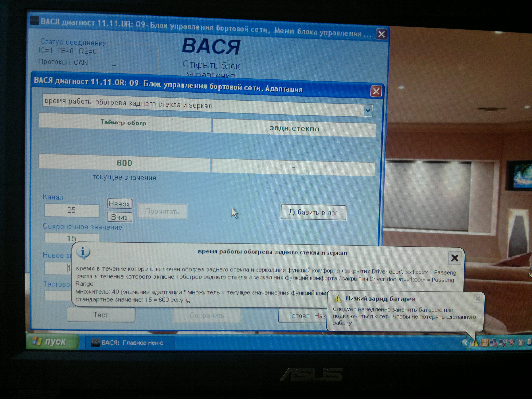This screenshot has height=399, width=532.
Task: Click the Вверх button
Action: tap(120, 204)
